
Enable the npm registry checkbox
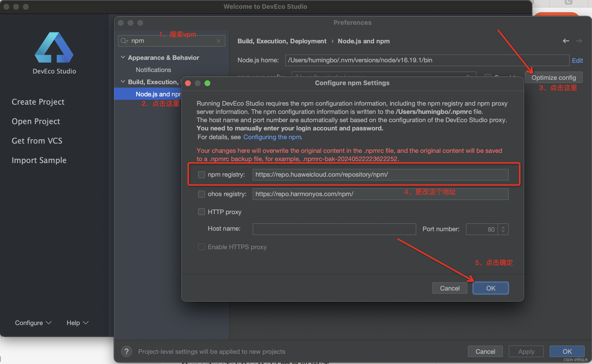202,175
